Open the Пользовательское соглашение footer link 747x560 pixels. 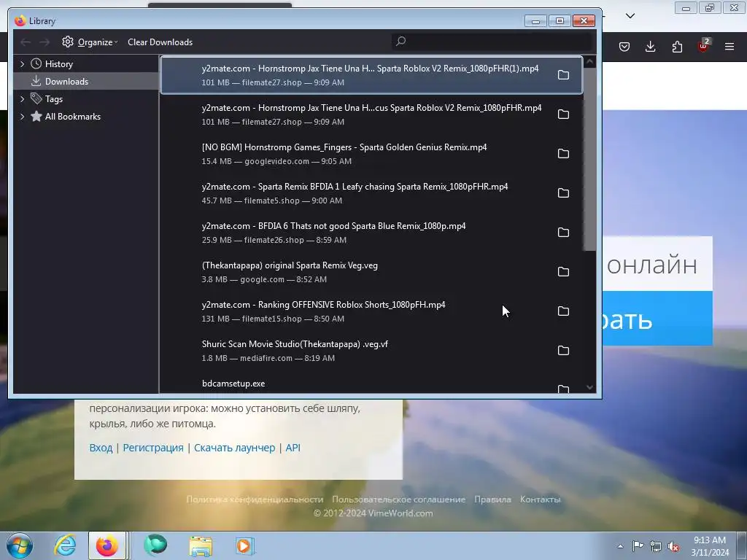click(399, 499)
